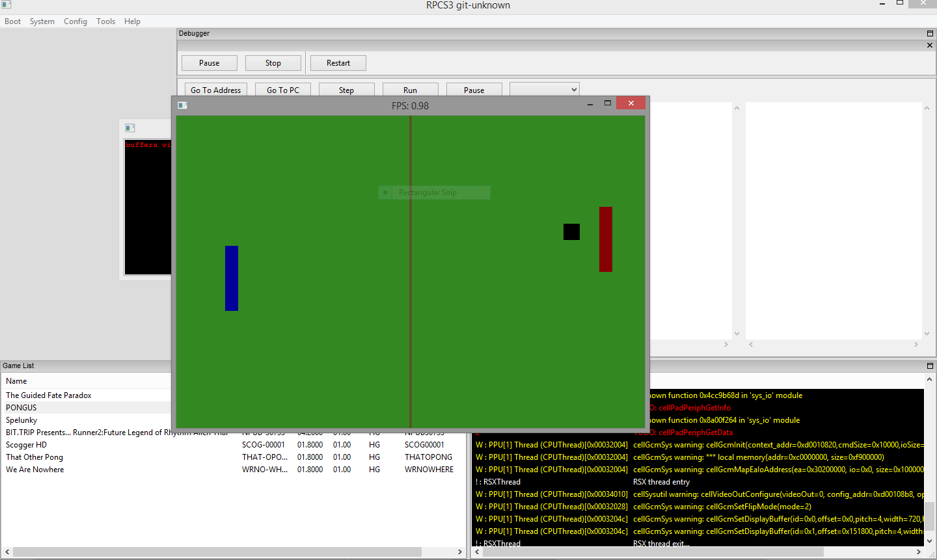Image resolution: width=937 pixels, height=560 pixels.
Task: Select Spelunky in the game list
Action: click(x=21, y=420)
